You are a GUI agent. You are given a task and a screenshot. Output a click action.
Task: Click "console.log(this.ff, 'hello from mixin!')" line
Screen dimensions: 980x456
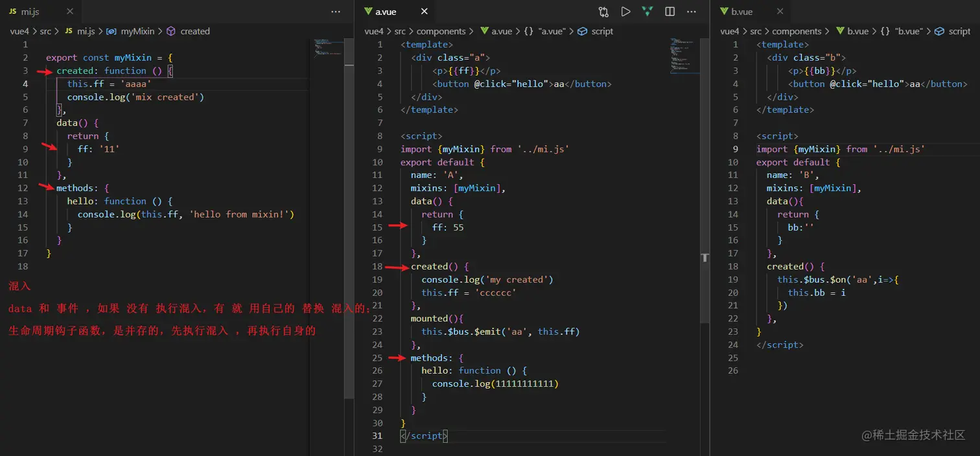pyautogui.click(x=186, y=214)
